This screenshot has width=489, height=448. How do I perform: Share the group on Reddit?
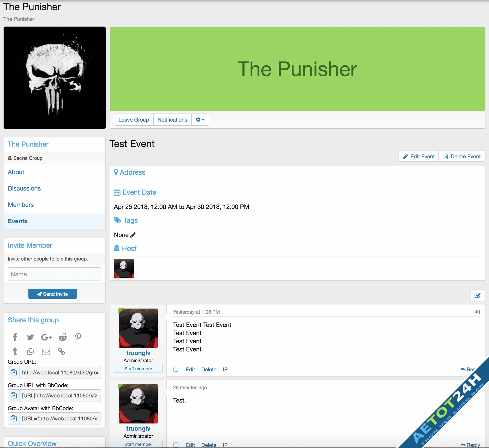click(62, 337)
